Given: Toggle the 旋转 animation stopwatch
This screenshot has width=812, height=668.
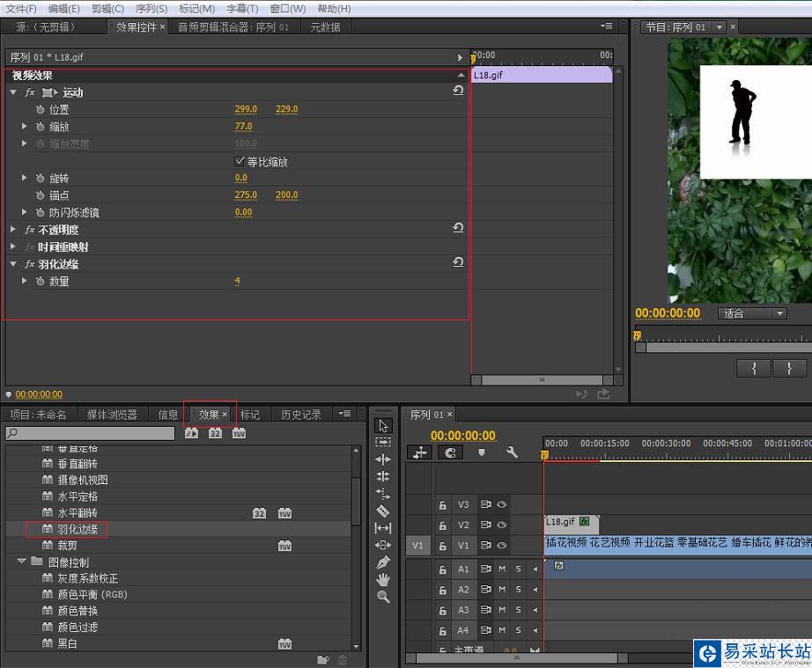Looking at the screenshot, I should click(40, 178).
